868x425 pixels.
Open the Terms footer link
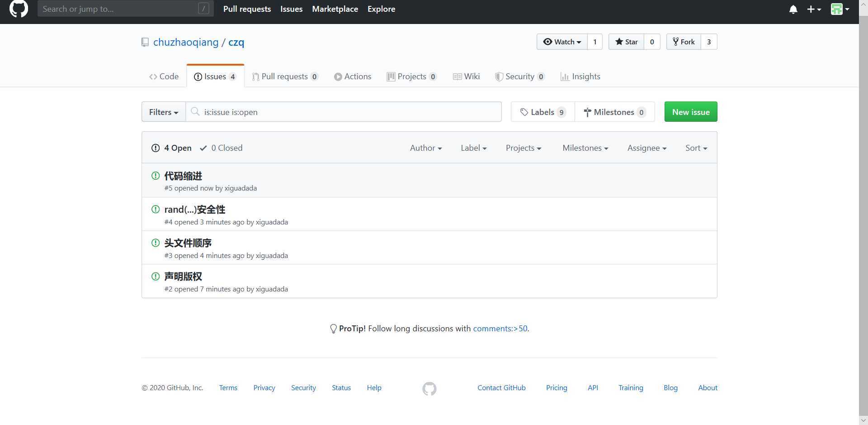228,388
